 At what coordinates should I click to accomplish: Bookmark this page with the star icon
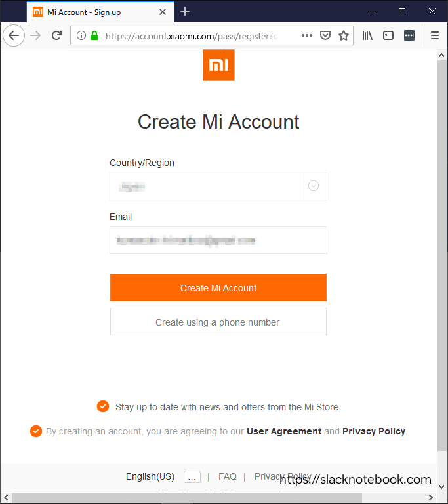click(x=344, y=35)
